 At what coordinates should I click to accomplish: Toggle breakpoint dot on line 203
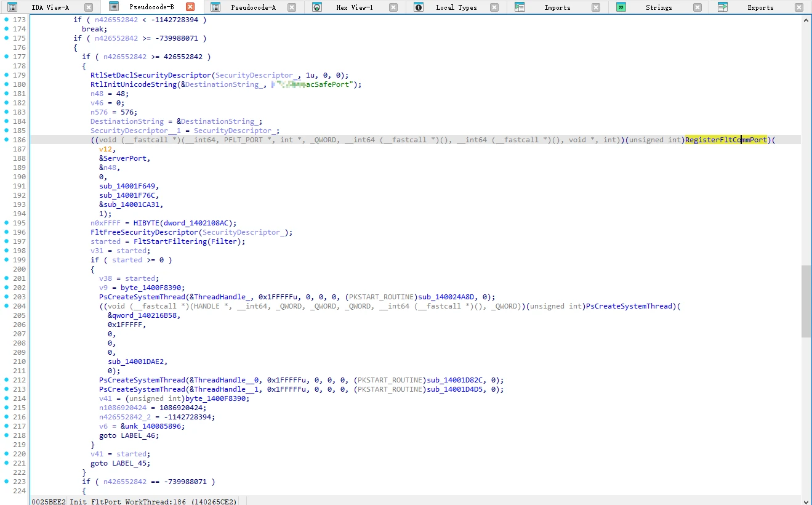point(6,297)
